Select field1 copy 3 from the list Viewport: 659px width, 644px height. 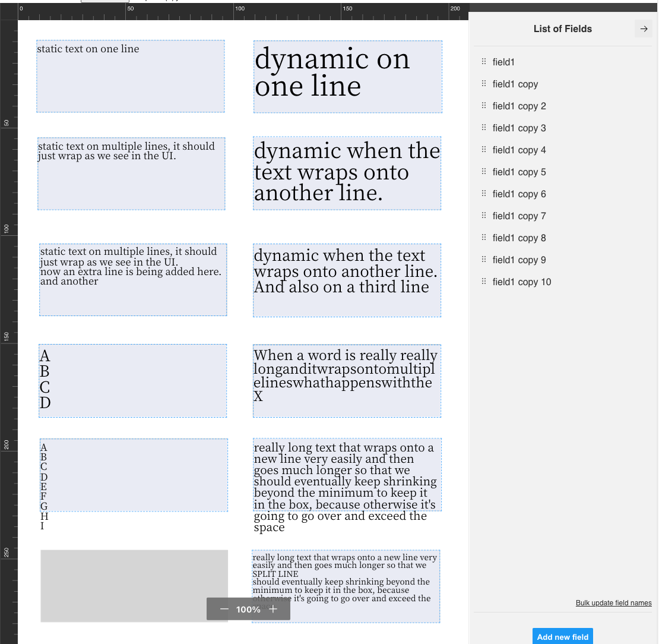click(x=519, y=128)
